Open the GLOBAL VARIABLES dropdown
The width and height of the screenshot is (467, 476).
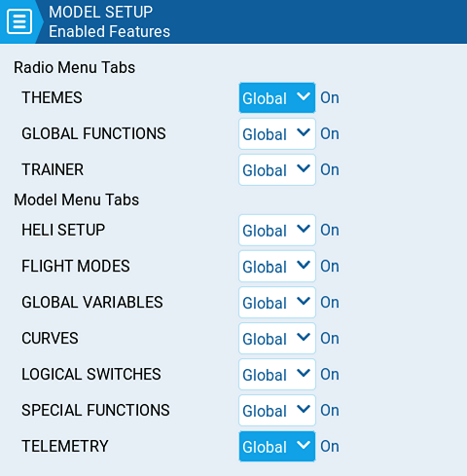277,302
